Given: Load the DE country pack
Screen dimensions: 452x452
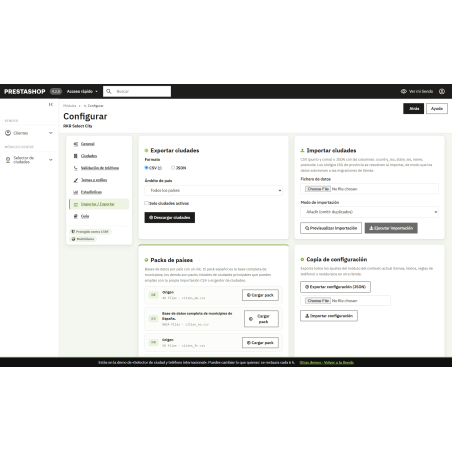Looking at the screenshot, I should tap(260, 295).
